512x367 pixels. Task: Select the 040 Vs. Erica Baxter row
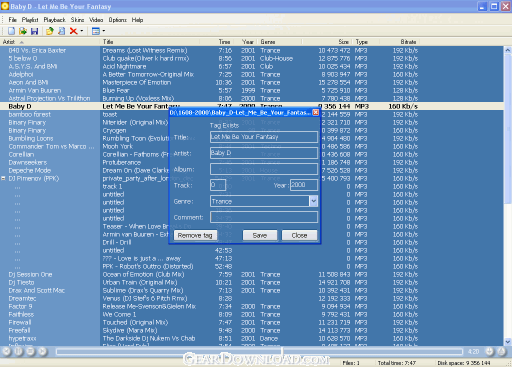pyautogui.click(x=252, y=51)
